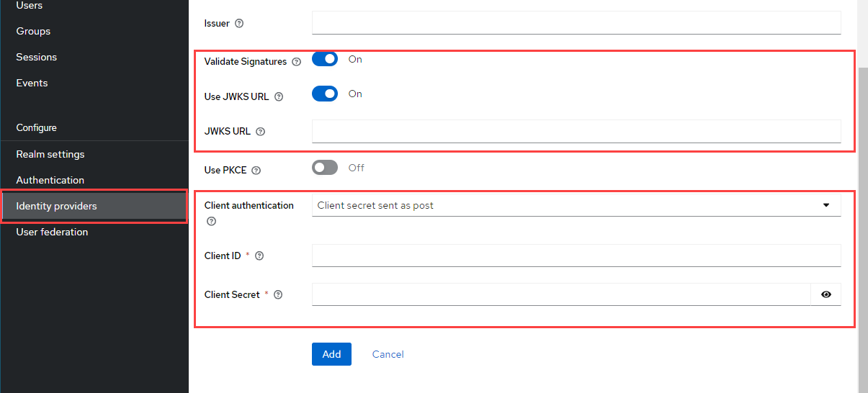Focus the Client Secret input field

tap(561, 294)
